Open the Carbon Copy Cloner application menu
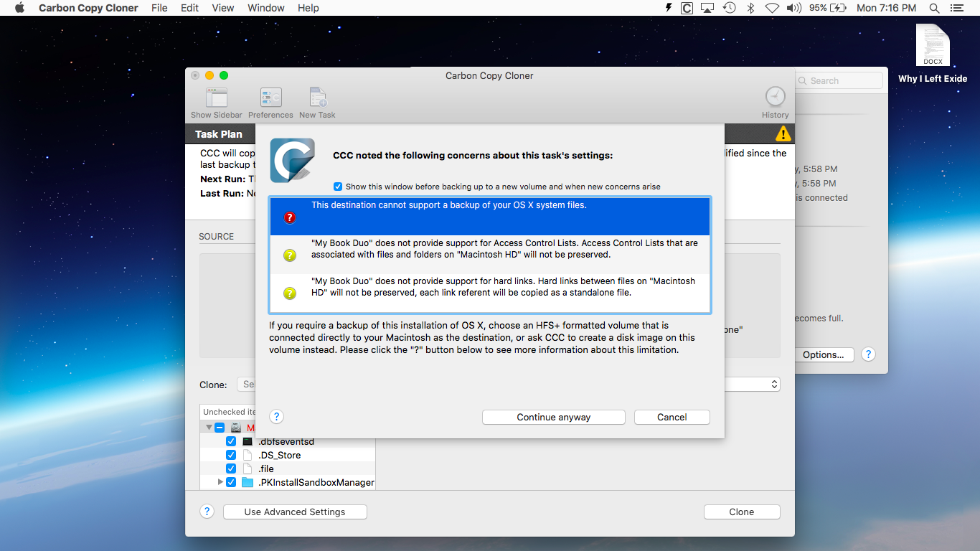The width and height of the screenshot is (980, 551). [90, 8]
